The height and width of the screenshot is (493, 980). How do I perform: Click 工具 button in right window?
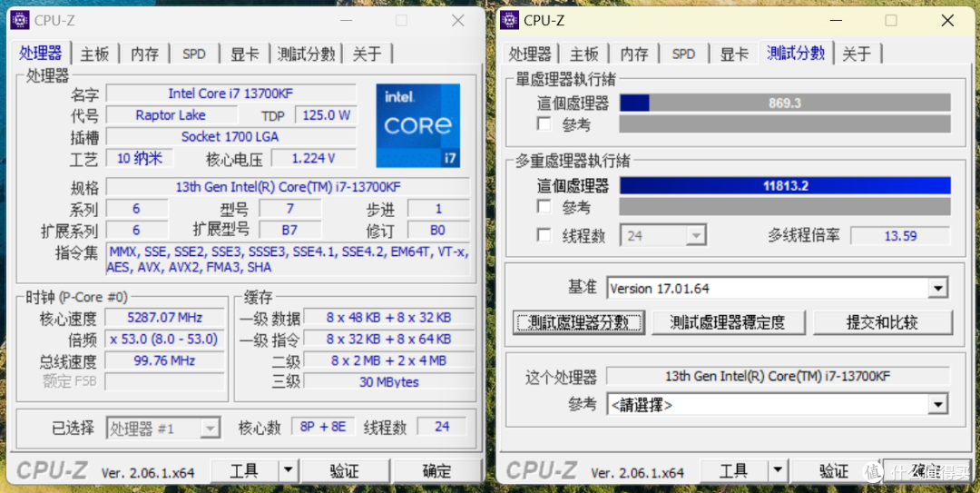pos(734,470)
